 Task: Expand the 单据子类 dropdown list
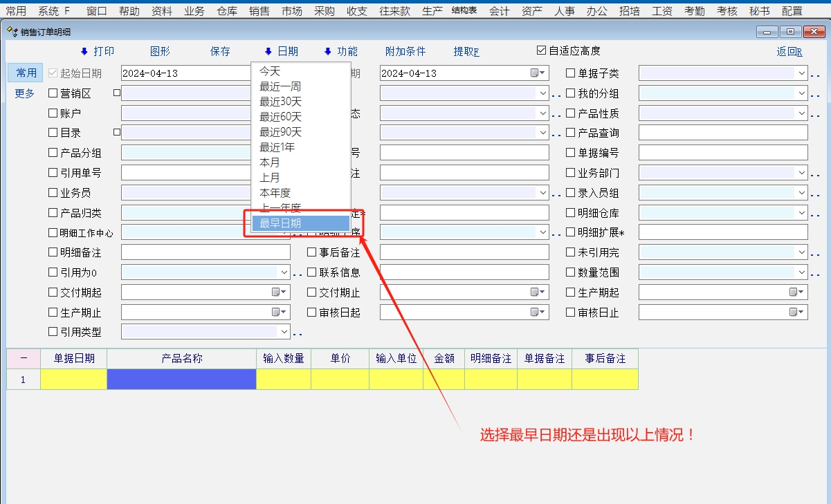(801, 73)
